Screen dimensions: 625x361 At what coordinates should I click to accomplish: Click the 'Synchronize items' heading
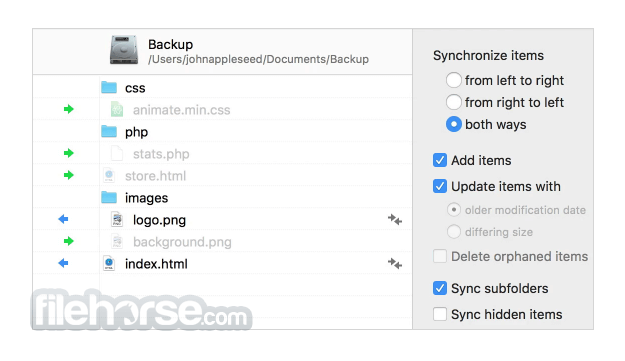(488, 55)
